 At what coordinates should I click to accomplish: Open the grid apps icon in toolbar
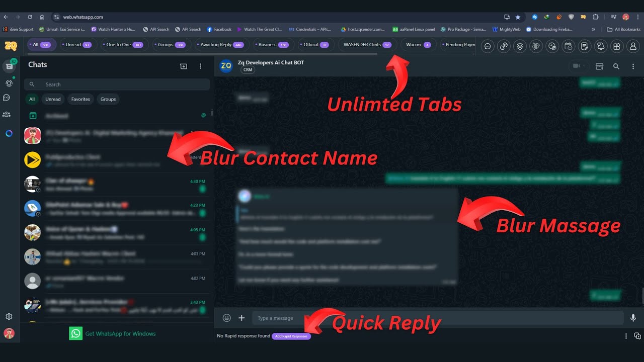pyautogui.click(x=617, y=46)
